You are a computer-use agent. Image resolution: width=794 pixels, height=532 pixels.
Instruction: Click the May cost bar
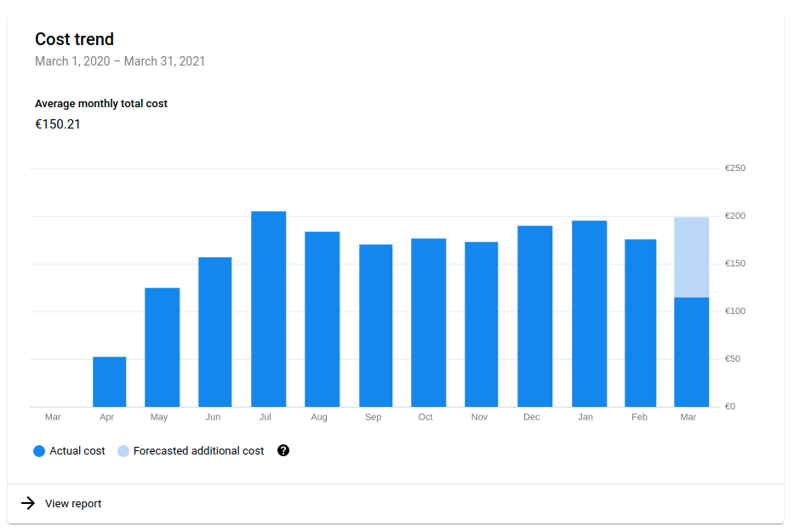click(x=162, y=347)
